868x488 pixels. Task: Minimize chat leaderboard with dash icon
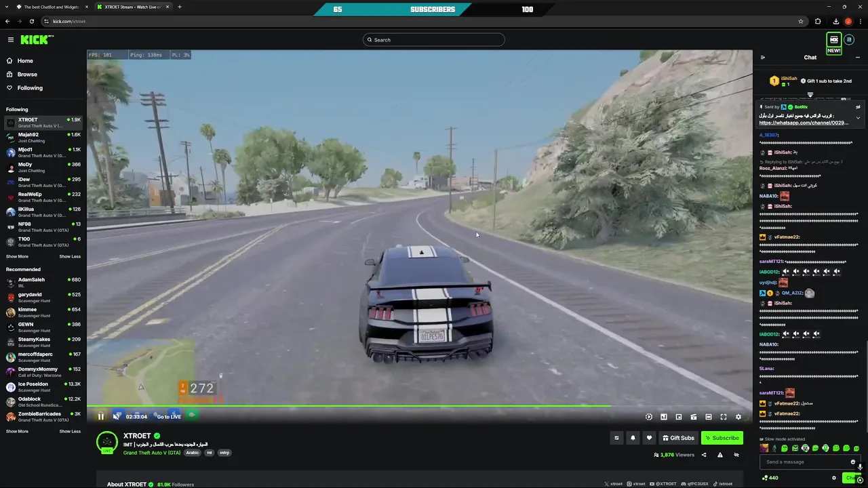[x=857, y=58]
